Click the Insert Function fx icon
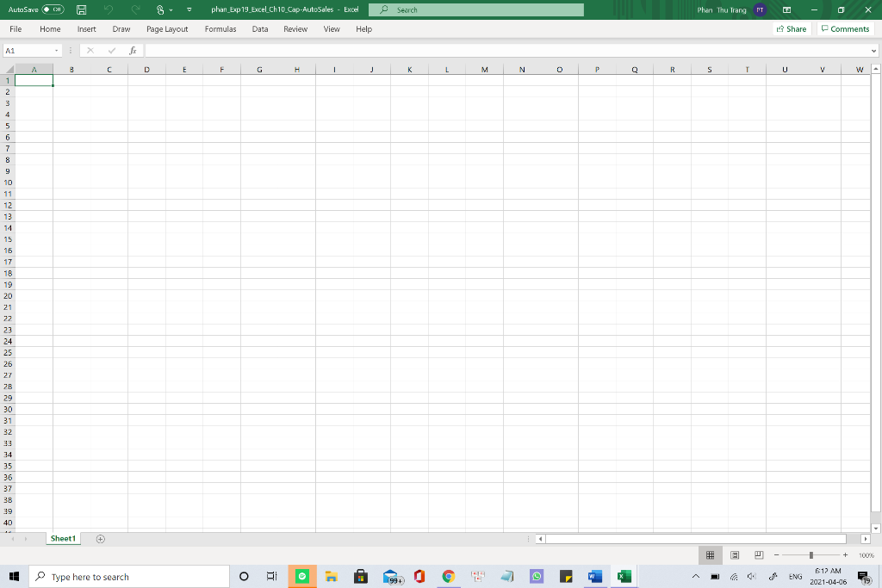This screenshot has width=882, height=588. click(x=133, y=51)
